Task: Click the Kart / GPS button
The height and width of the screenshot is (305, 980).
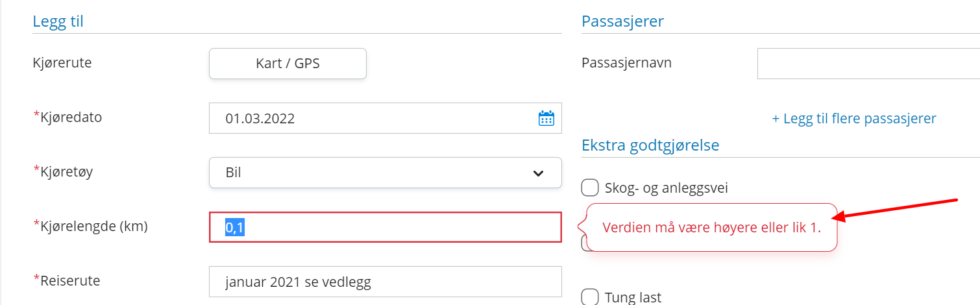Action: 288,64
